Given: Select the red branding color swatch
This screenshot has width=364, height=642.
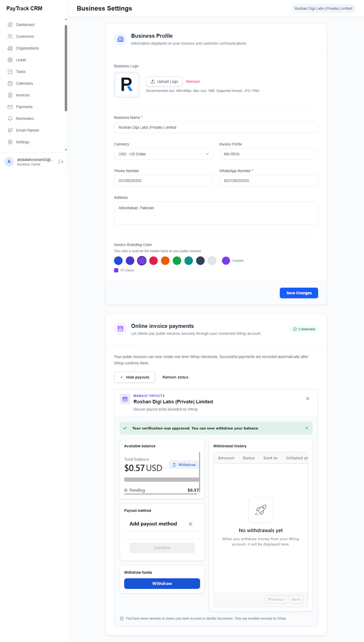Looking at the screenshot, I should (x=154, y=261).
